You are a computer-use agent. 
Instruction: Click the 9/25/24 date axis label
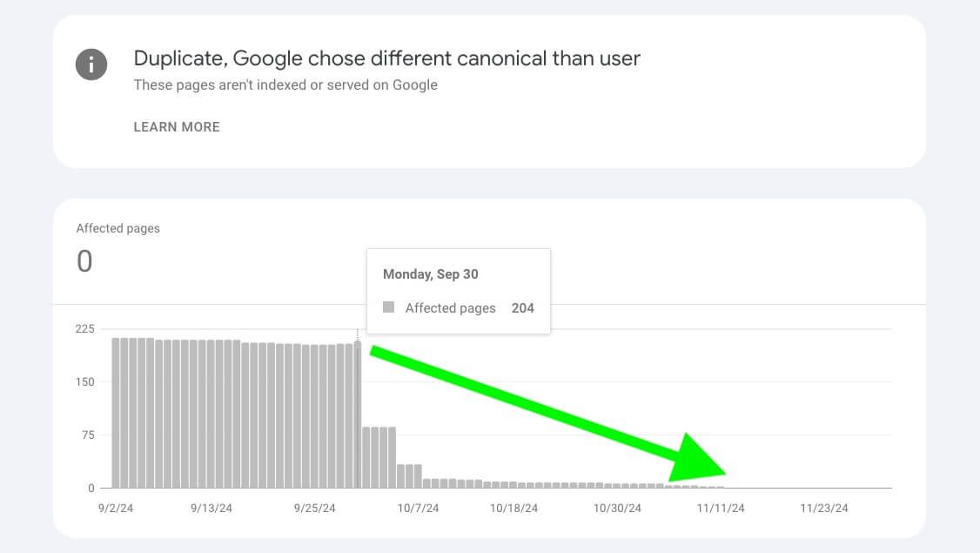click(314, 509)
